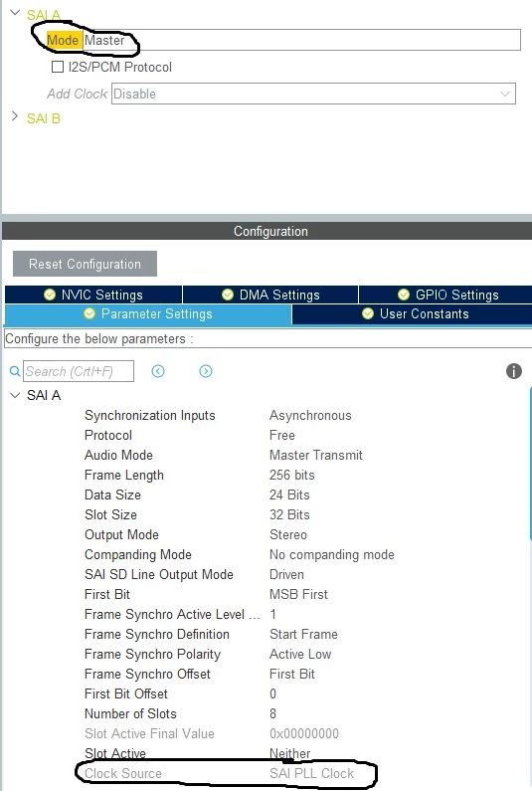This screenshot has width=532, height=791.
Task: Select SAI SD Line Output Mode value Driven
Action: click(287, 574)
